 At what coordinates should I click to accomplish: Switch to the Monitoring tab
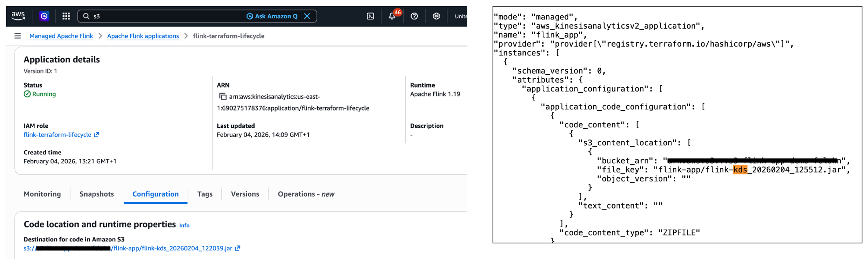pyautogui.click(x=42, y=194)
